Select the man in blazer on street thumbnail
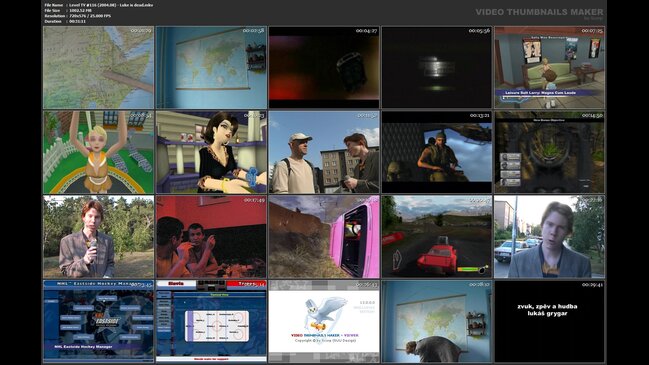Viewport: 649px width, 365px height. pos(550,237)
